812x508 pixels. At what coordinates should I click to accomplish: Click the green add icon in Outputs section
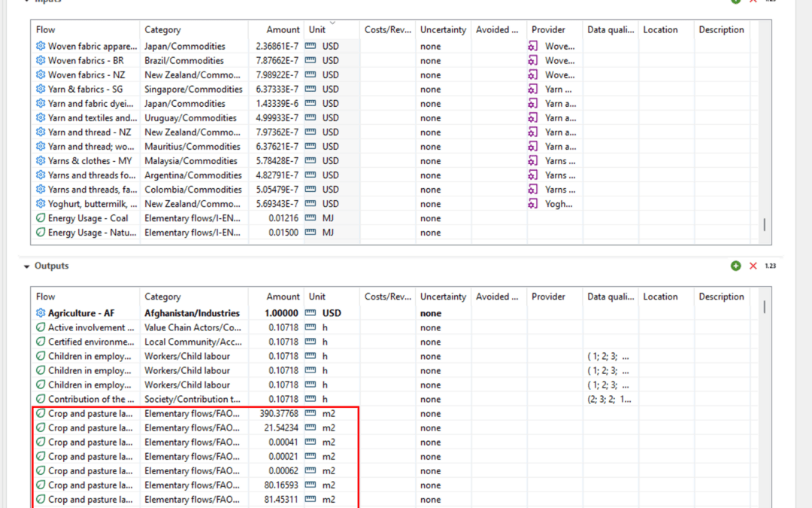point(735,266)
